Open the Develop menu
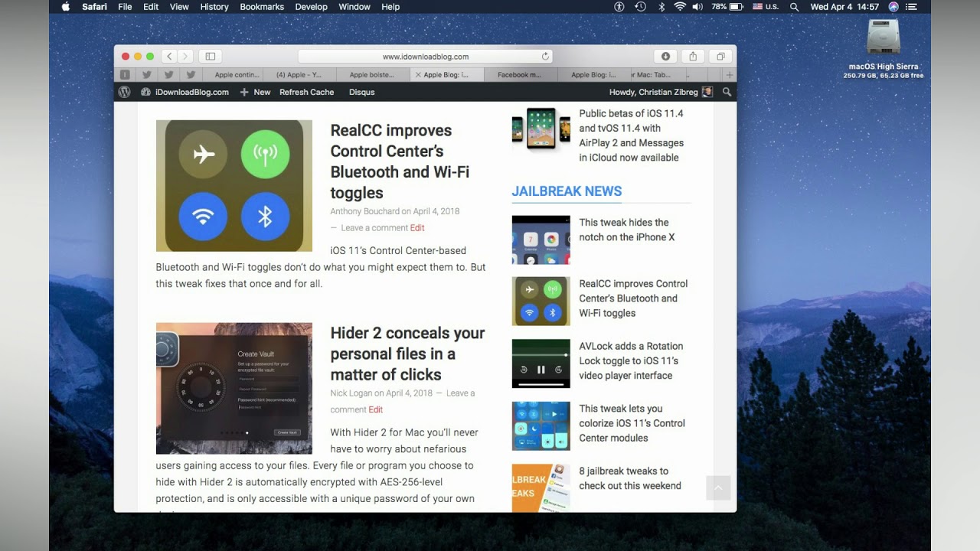 pos(311,7)
